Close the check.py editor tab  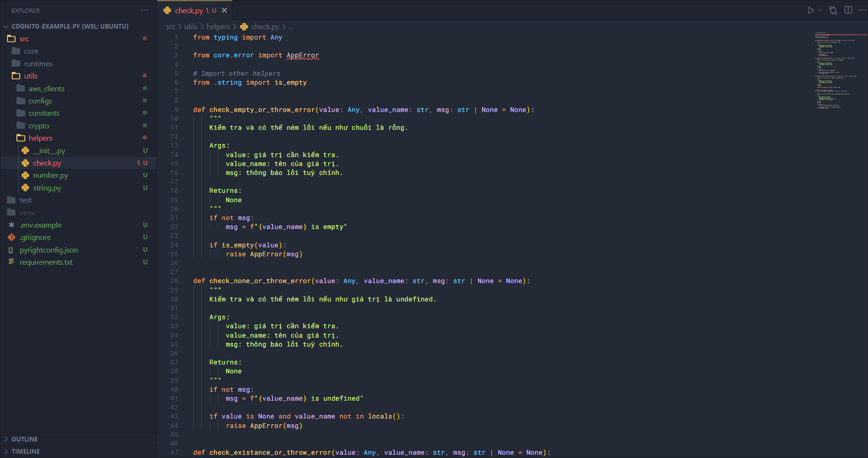[x=224, y=10]
